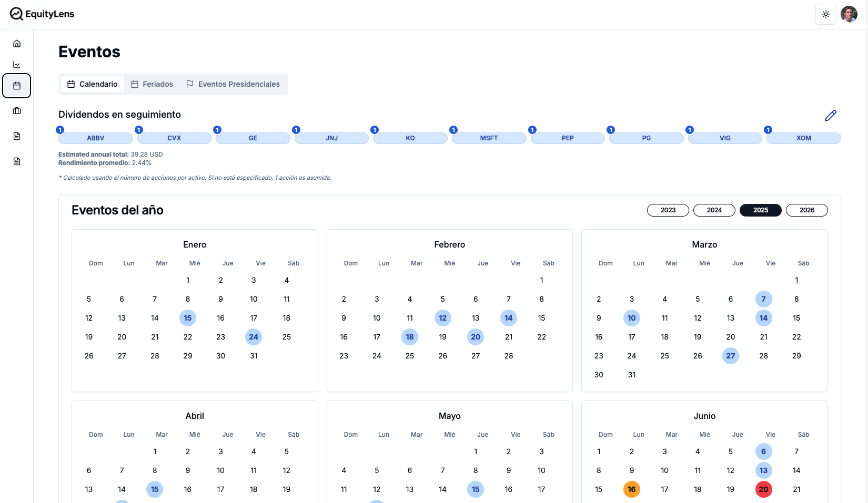The height and width of the screenshot is (503, 868).
Task: Select year 2023
Action: coord(668,210)
